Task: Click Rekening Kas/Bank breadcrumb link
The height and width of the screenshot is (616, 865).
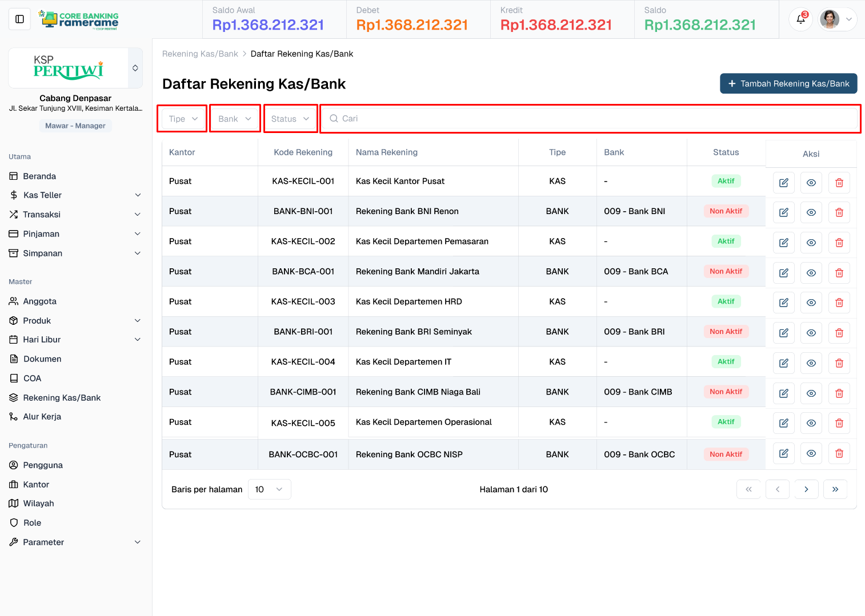Action: coord(200,54)
